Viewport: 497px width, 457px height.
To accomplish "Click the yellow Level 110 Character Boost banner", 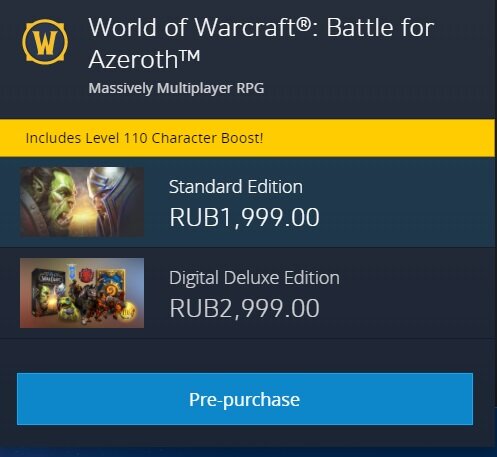I will (247, 138).
